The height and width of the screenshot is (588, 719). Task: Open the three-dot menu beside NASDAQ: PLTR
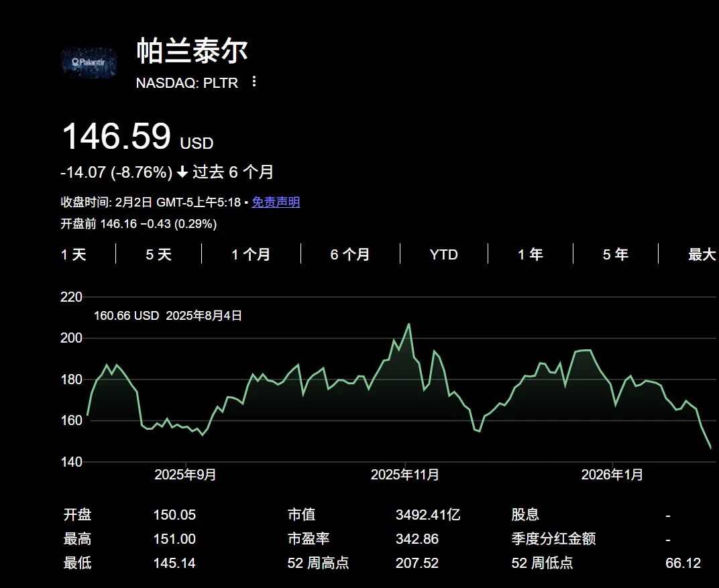(254, 82)
